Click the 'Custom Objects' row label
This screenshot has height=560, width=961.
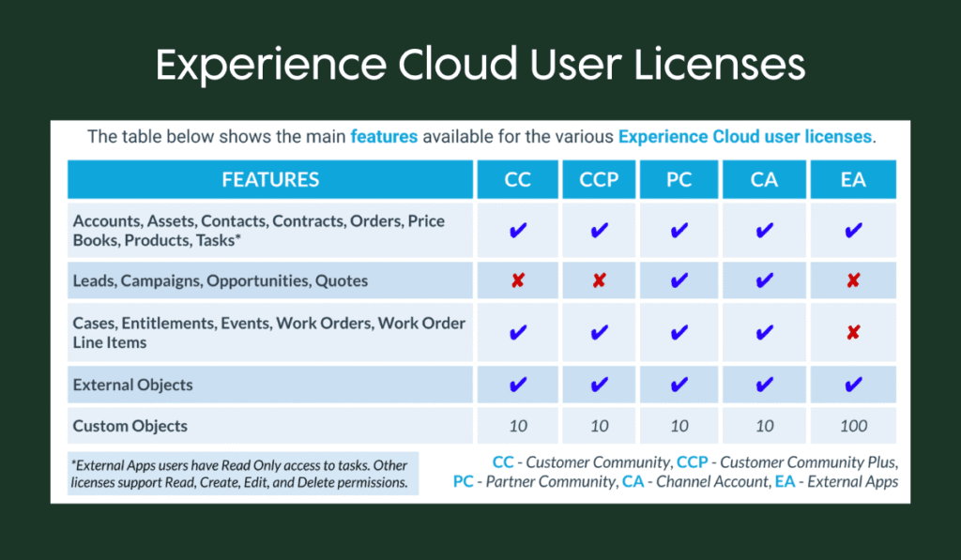[x=130, y=426]
